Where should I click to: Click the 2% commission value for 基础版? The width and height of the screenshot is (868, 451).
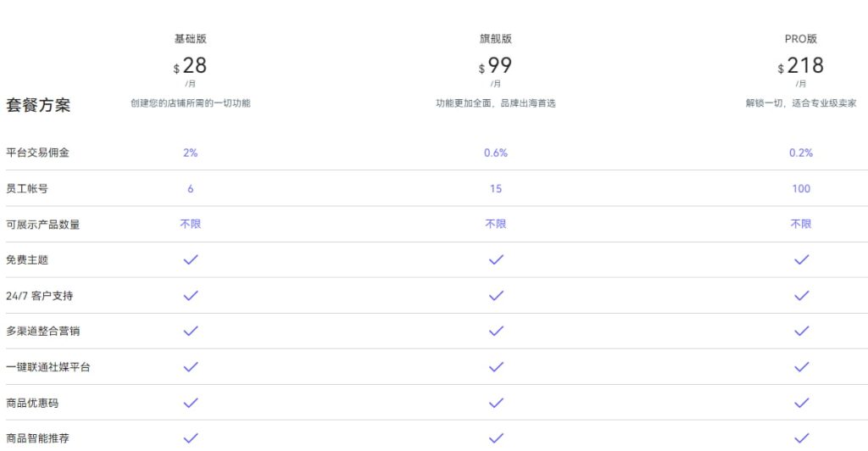point(191,153)
